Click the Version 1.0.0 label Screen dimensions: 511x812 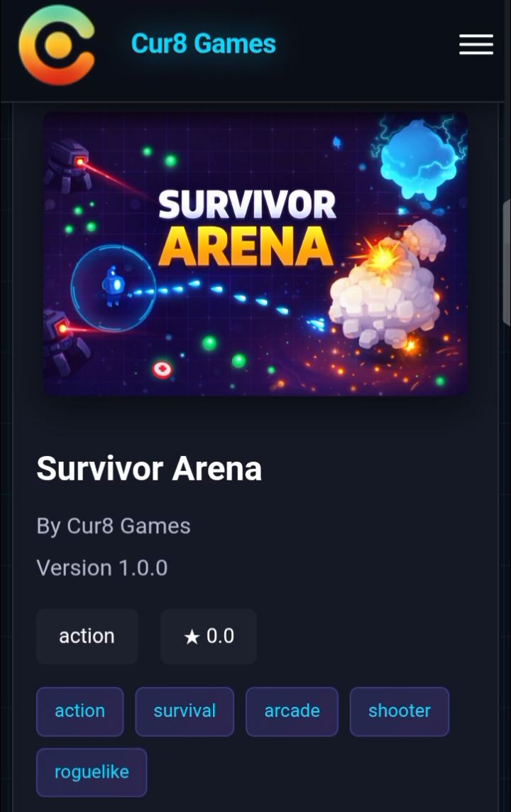point(102,568)
